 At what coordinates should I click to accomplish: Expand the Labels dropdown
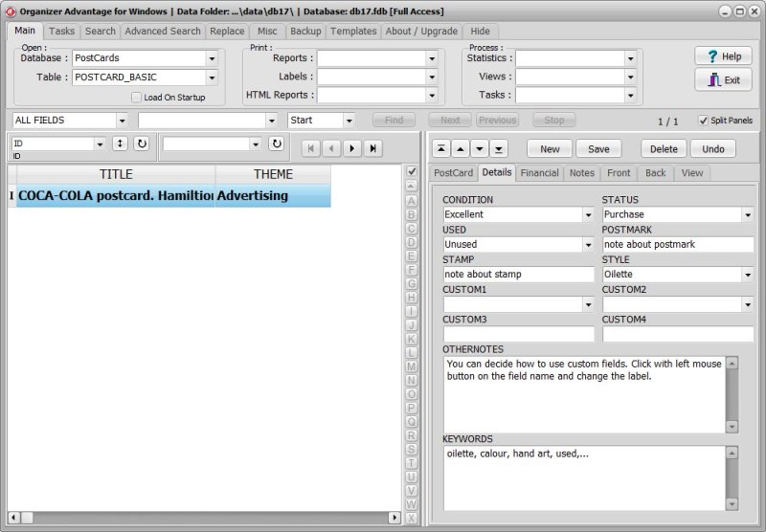pos(432,77)
